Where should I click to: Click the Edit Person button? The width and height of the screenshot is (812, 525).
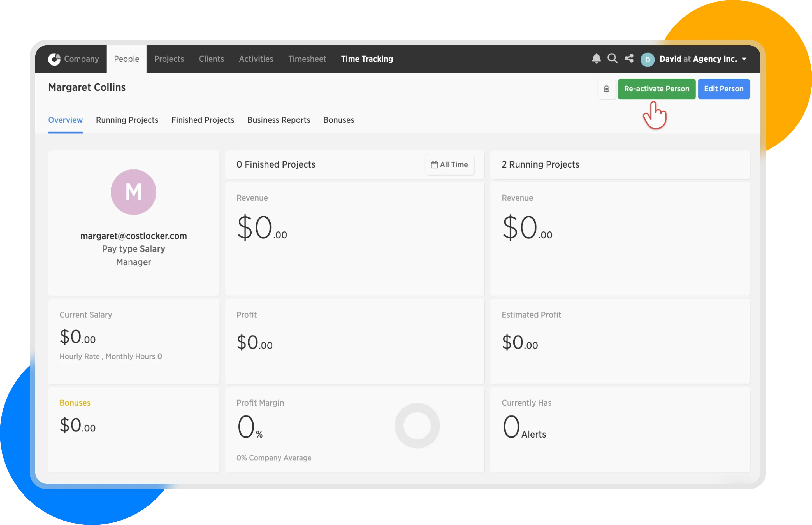point(723,89)
